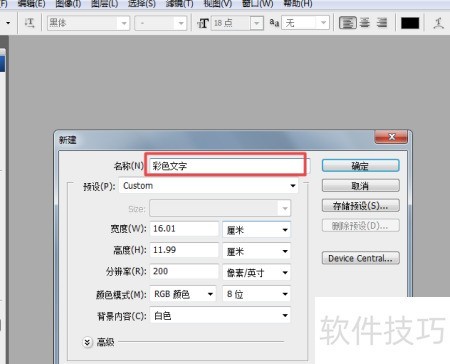The image size is (450, 364).
Task: Open the 预设 preset dropdown Custom
Action: click(208, 186)
